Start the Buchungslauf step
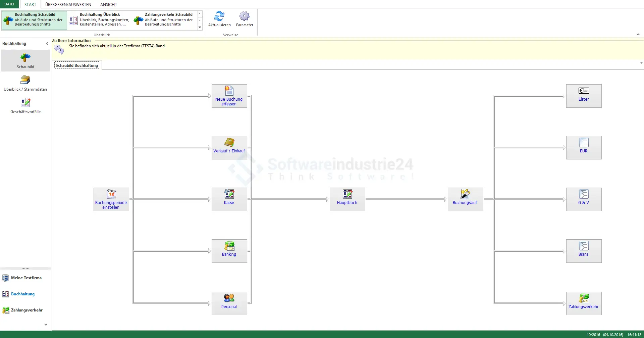644x338 pixels. [x=465, y=199]
